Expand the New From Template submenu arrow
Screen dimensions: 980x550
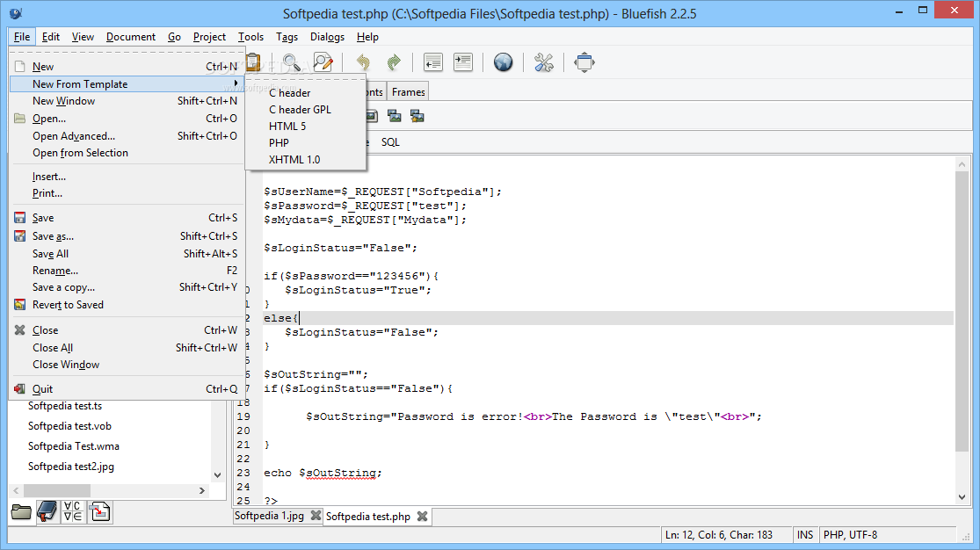tap(236, 83)
